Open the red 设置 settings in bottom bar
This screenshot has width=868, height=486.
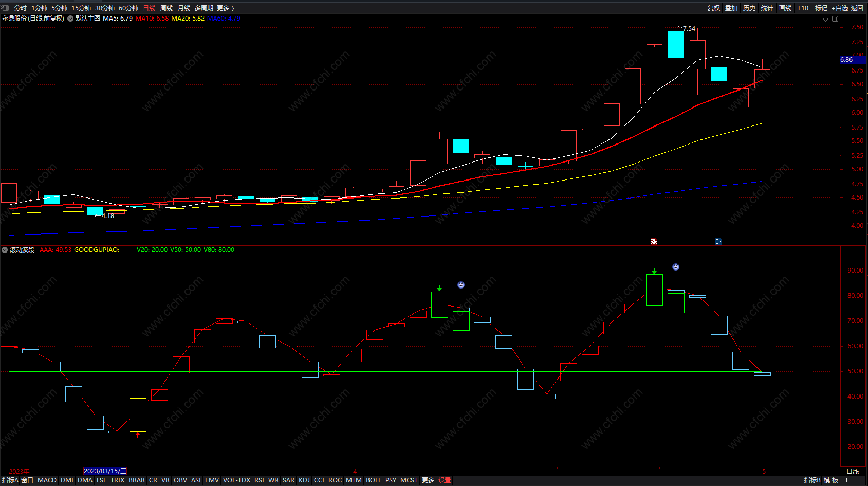[445, 480]
